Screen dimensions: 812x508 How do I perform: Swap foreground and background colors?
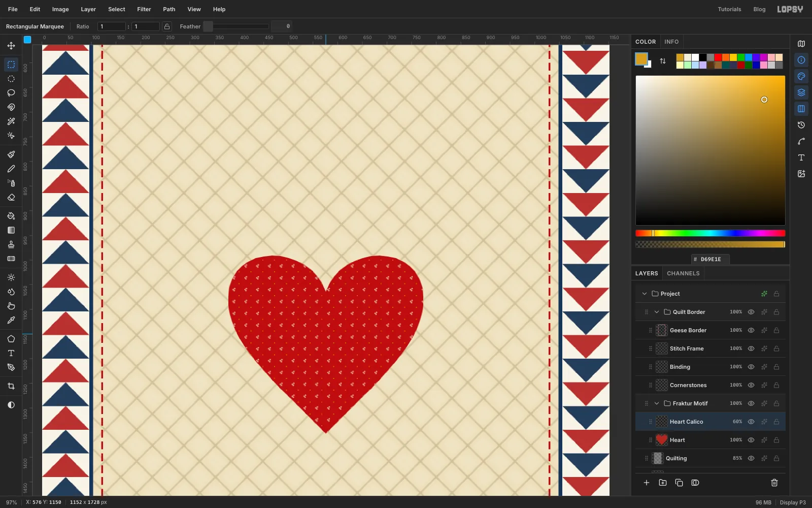click(x=663, y=61)
